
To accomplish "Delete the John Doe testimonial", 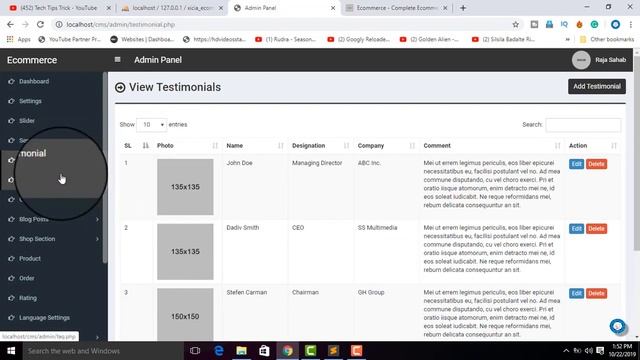I will pos(596,164).
